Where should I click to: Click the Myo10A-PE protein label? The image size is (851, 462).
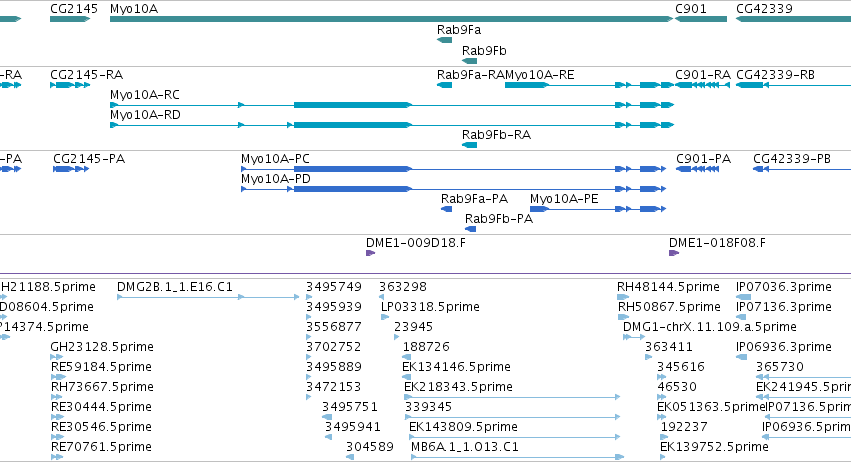coord(564,199)
